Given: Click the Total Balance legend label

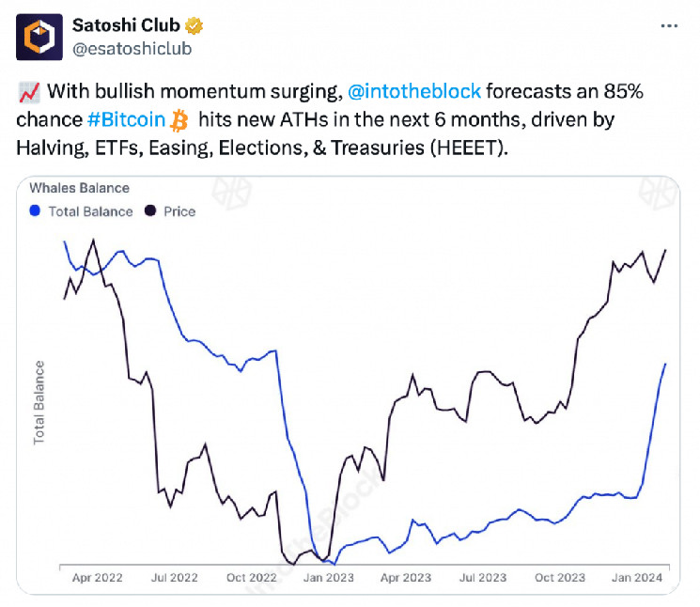Looking at the screenshot, I should [90, 211].
